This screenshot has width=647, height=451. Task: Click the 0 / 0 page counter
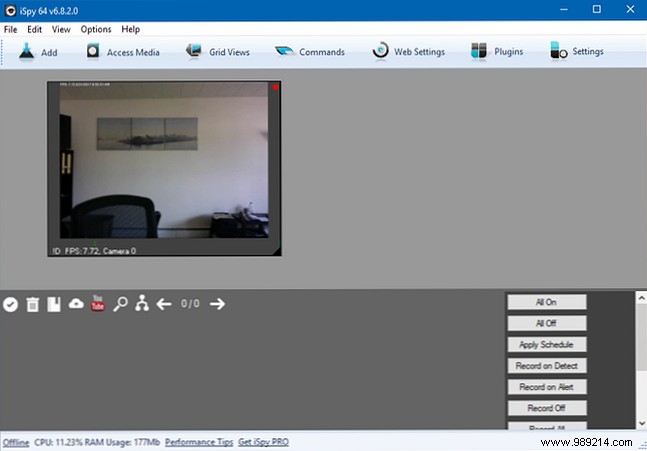point(190,304)
